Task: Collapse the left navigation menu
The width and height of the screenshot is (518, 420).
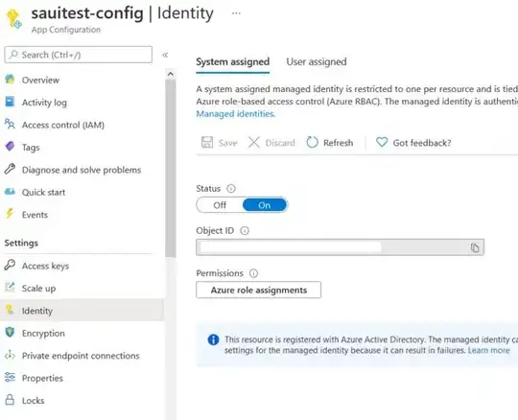Action: (165, 55)
